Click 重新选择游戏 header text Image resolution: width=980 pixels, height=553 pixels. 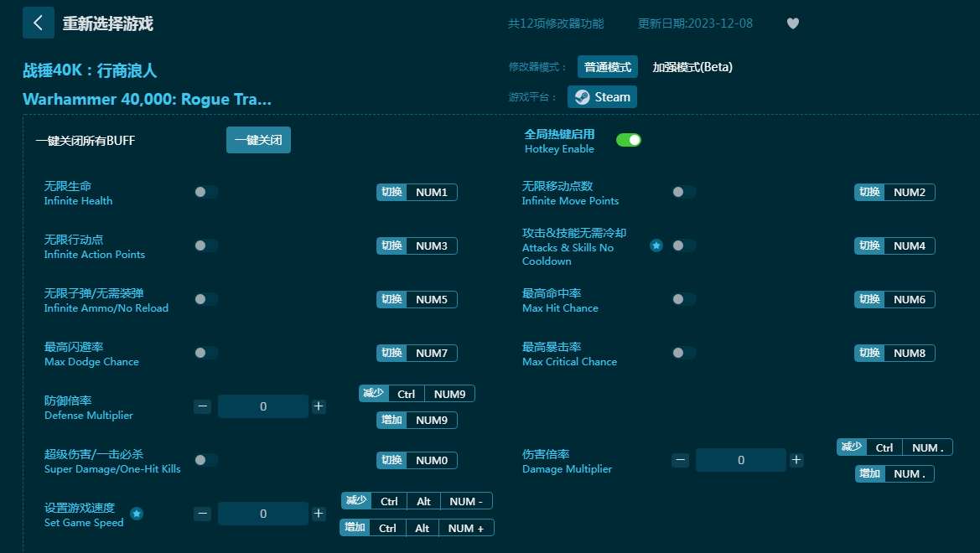click(107, 23)
